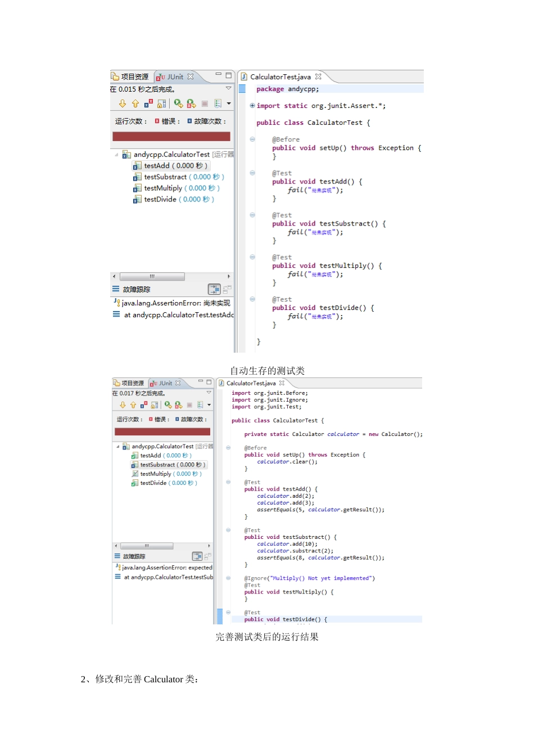Open history dropdown arrow in upper JUnit toolbar
The image size is (534, 756).
pyautogui.click(x=229, y=103)
